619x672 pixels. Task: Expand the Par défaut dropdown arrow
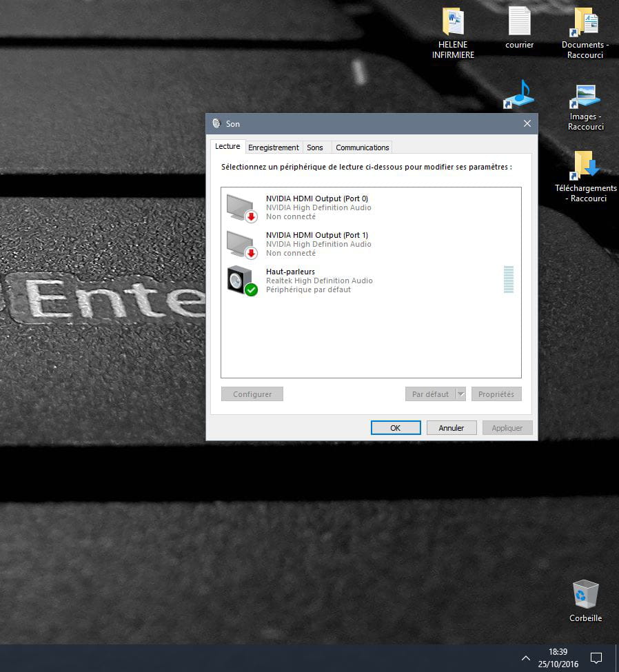pos(460,394)
